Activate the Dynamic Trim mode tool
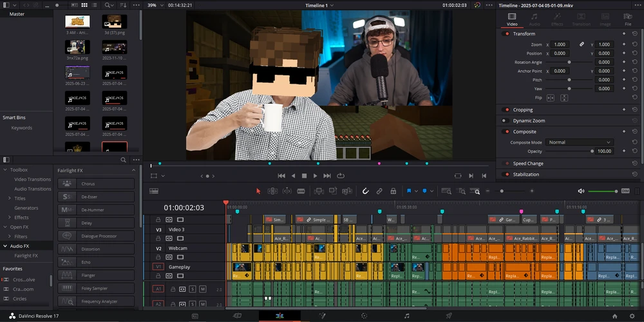 287,191
